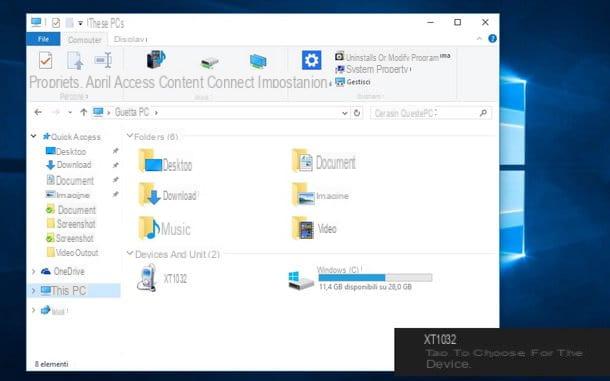This screenshot has width=610, height=381.
Task: Select the Document folder icon
Action: click(302, 160)
